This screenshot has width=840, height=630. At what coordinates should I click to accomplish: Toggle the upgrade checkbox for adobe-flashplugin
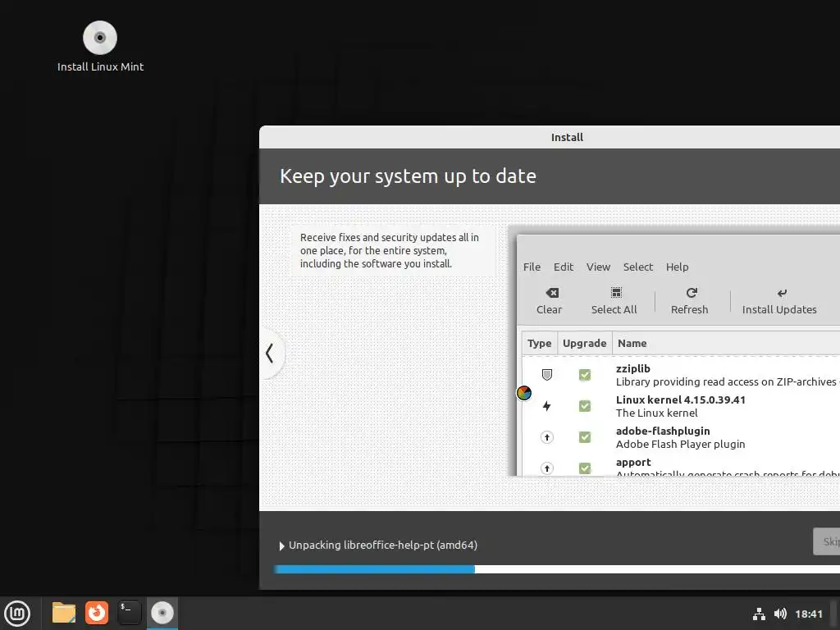[x=584, y=437]
